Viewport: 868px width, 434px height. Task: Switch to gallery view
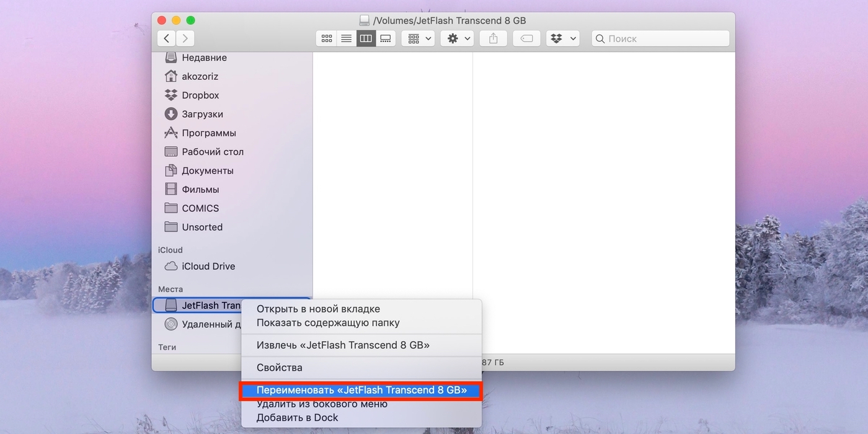coord(386,38)
